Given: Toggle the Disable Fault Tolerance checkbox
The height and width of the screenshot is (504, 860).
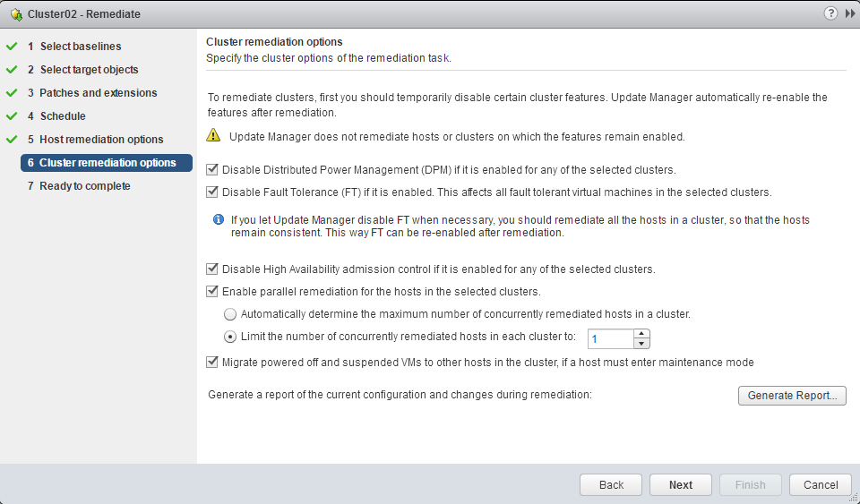Looking at the screenshot, I should click(212, 192).
